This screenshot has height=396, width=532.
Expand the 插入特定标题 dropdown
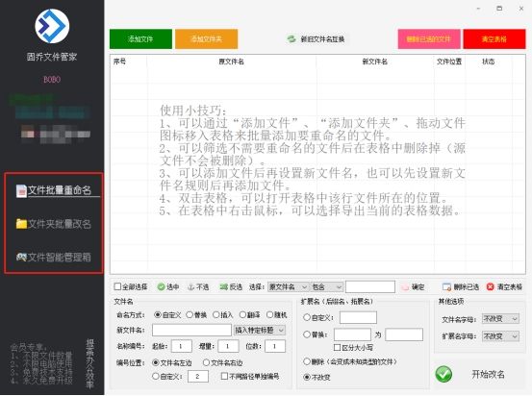(260, 331)
